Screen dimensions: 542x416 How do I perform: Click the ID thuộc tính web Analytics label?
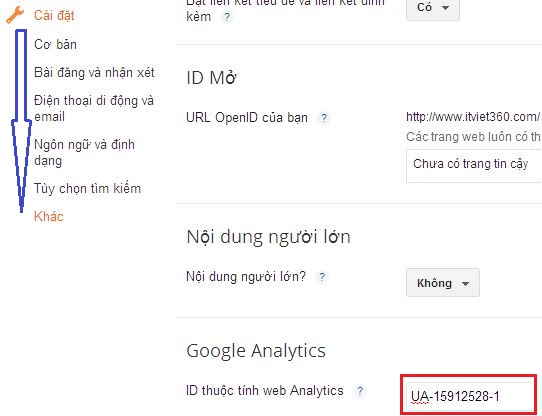point(265,390)
